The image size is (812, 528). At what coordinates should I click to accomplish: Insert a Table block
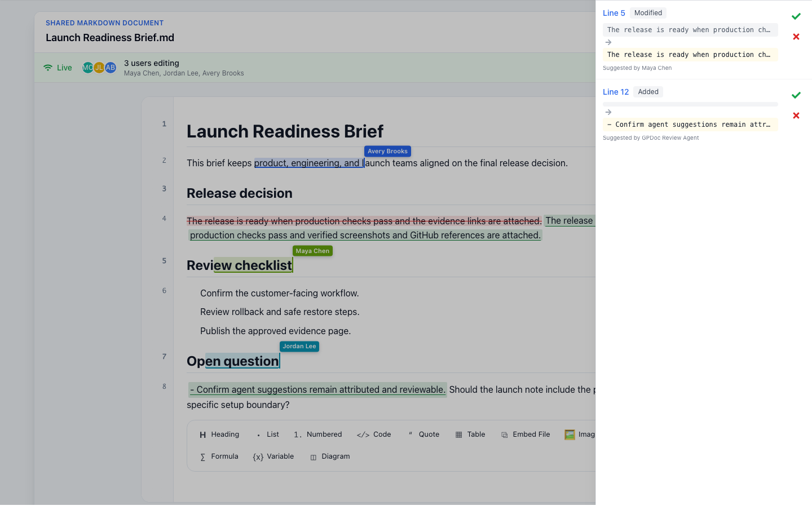(470, 434)
